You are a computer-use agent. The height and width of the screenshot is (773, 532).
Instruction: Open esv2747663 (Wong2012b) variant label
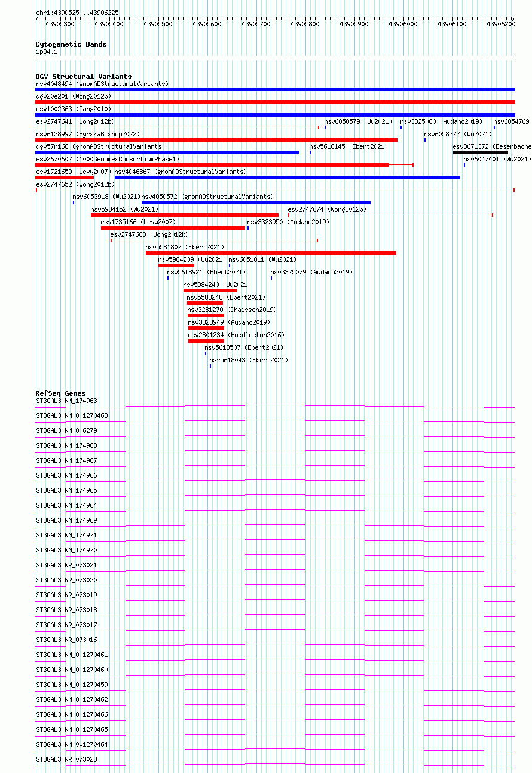click(149, 234)
